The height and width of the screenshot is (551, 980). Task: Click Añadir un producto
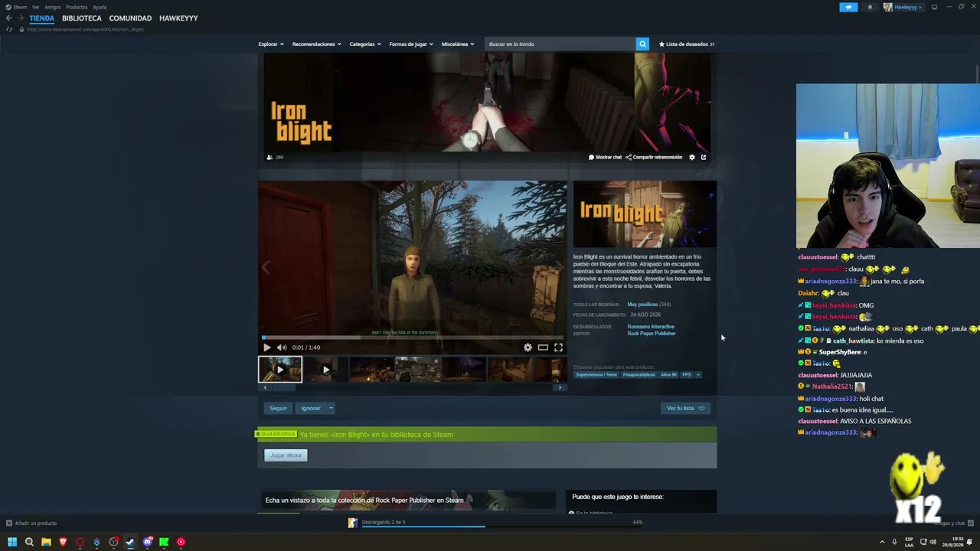point(31,523)
